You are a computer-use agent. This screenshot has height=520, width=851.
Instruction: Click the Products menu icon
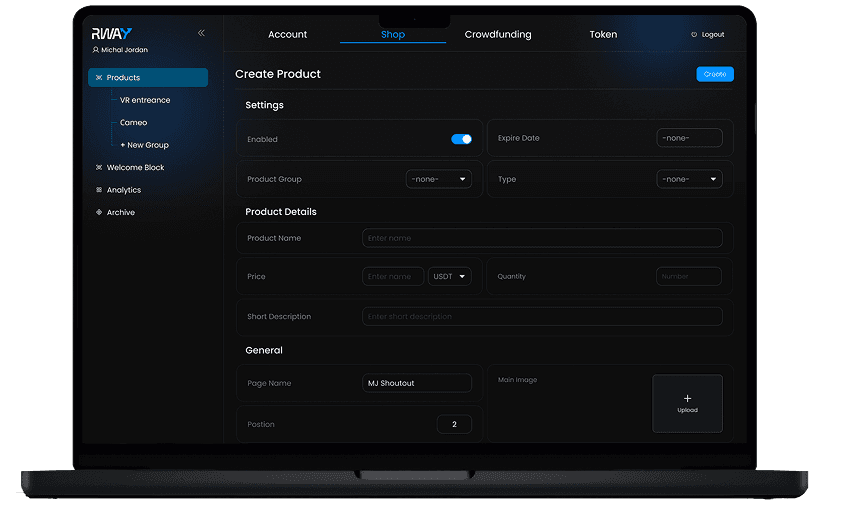click(99, 78)
